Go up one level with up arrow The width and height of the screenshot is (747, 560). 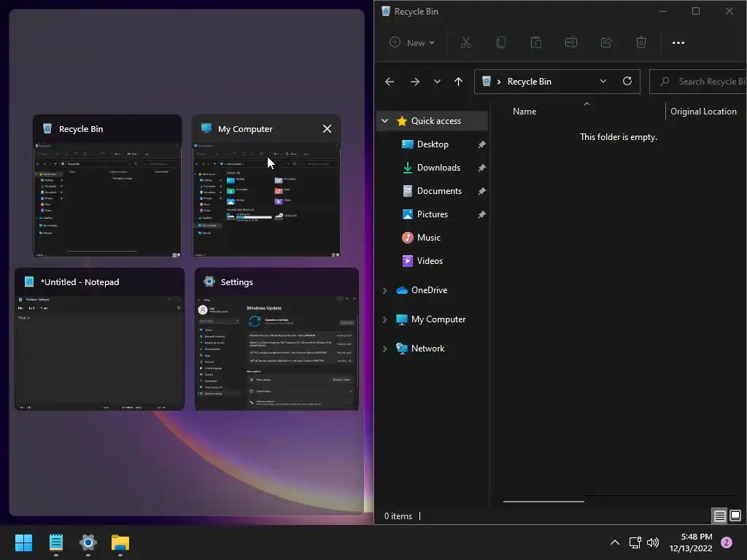458,82
